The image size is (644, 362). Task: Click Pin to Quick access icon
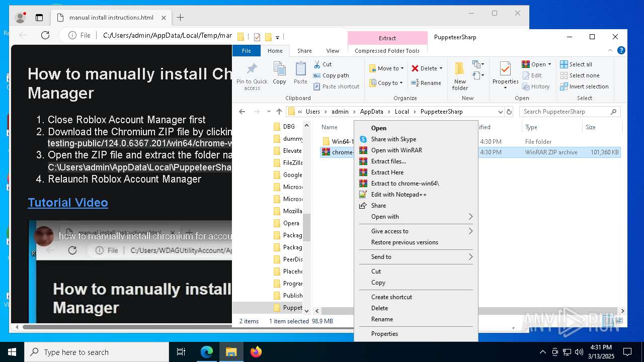252,69
